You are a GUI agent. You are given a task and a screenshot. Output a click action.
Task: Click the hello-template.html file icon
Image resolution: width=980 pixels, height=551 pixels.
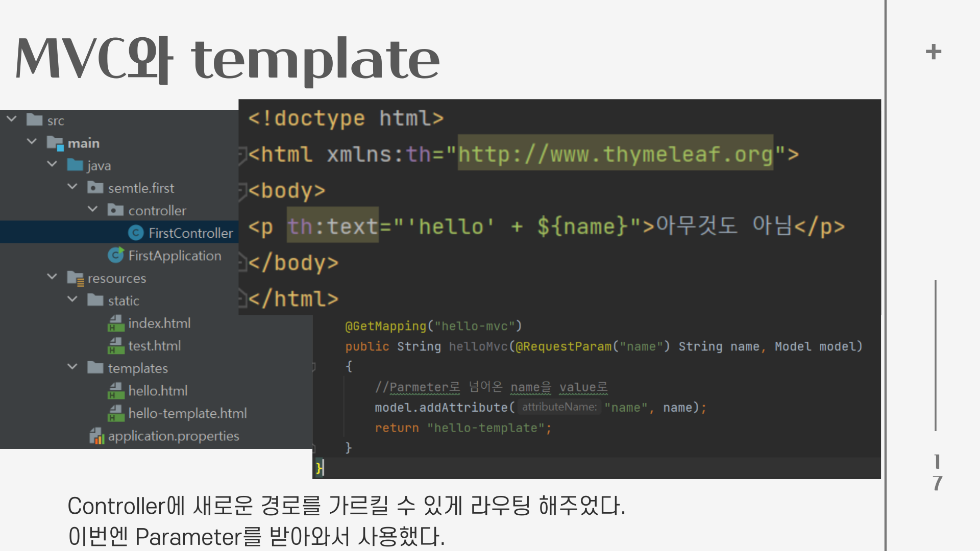pyautogui.click(x=116, y=413)
